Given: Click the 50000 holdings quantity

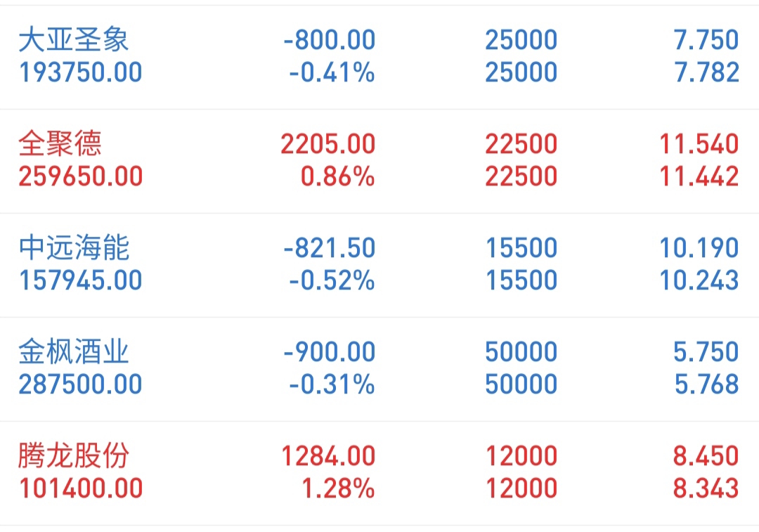Looking at the screenshot, I should (x=521, y=352).
